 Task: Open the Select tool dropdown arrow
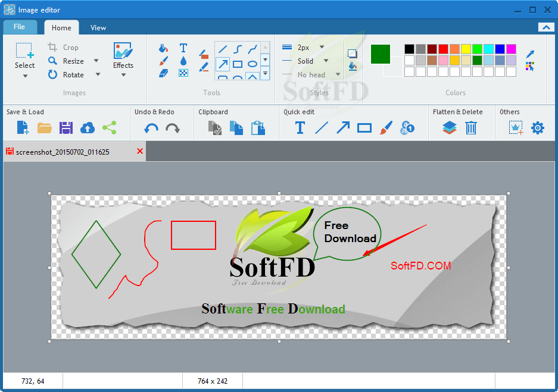point(25,76)
